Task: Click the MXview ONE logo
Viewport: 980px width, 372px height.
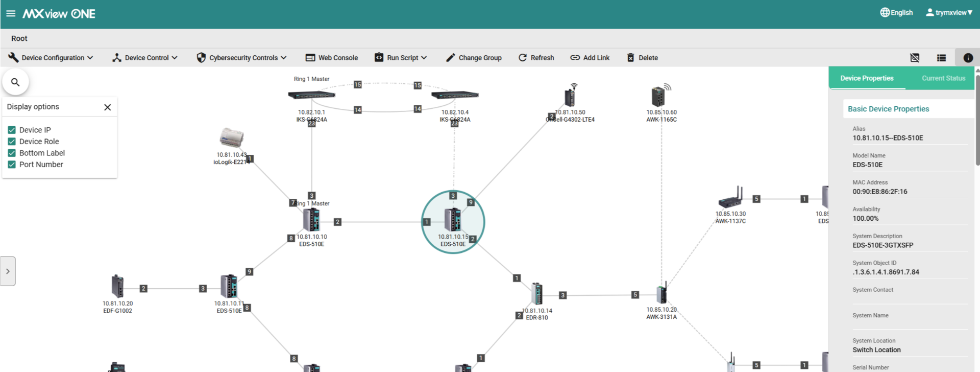Action: (59, 14)
